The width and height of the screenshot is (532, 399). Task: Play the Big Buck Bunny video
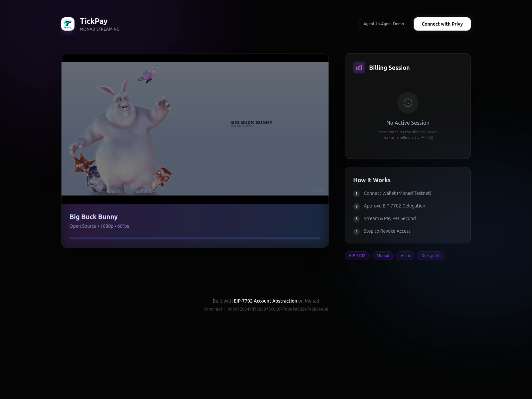(195, 129)
